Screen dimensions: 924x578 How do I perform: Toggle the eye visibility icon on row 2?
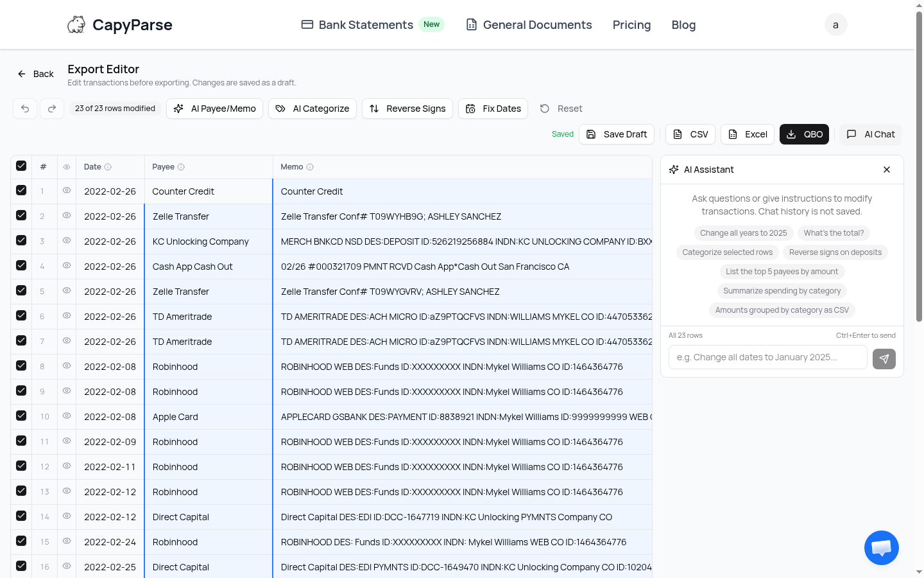pos(66,216)
